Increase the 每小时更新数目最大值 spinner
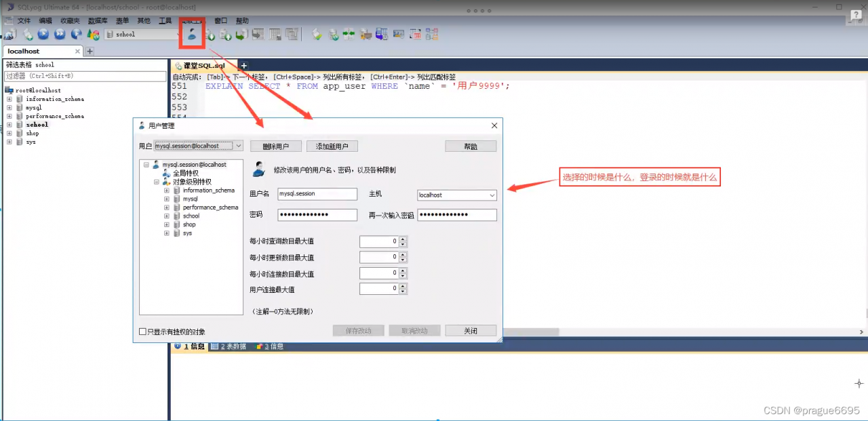Viewport: 868px width, 421px height. pyautogui.click(x=403, y=254)
